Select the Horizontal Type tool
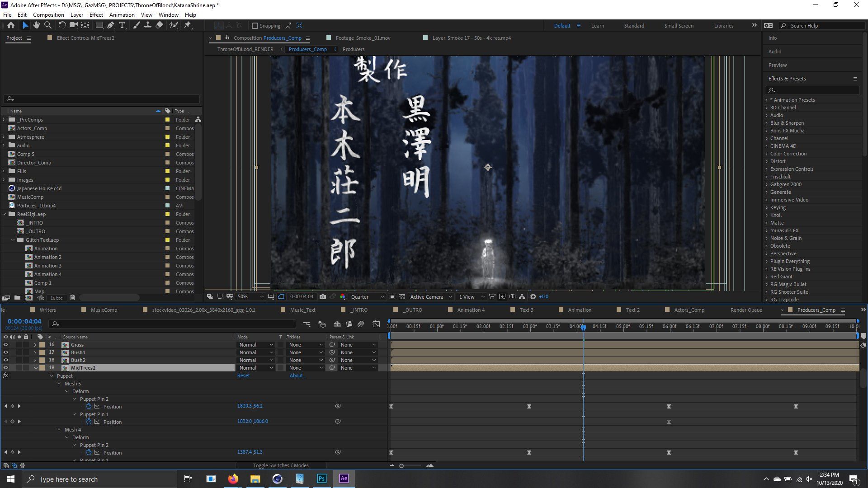 (x=122, y=25)
